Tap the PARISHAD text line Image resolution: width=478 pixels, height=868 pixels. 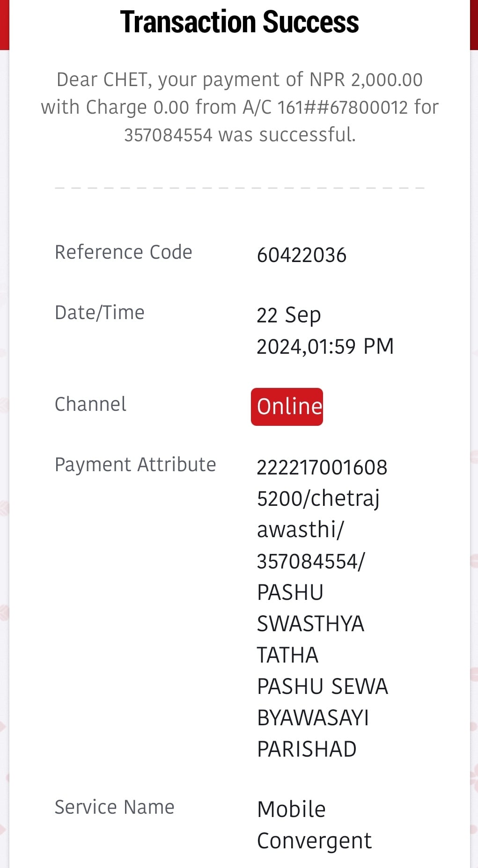(x=307, y=750)
